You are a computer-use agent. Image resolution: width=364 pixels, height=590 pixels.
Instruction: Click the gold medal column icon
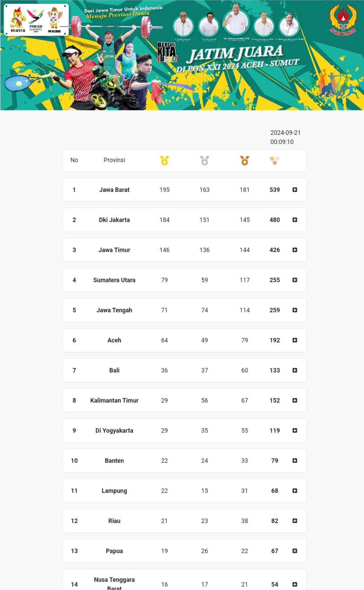click(164, 160)
